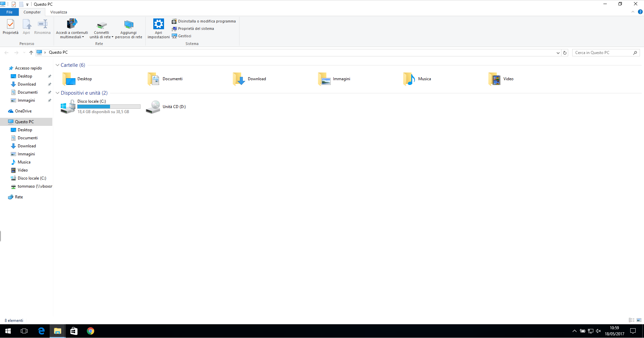This screenshot has height=338, width=644.
Task: Collapse the Dispositivi e unità group
Action: 57,93
